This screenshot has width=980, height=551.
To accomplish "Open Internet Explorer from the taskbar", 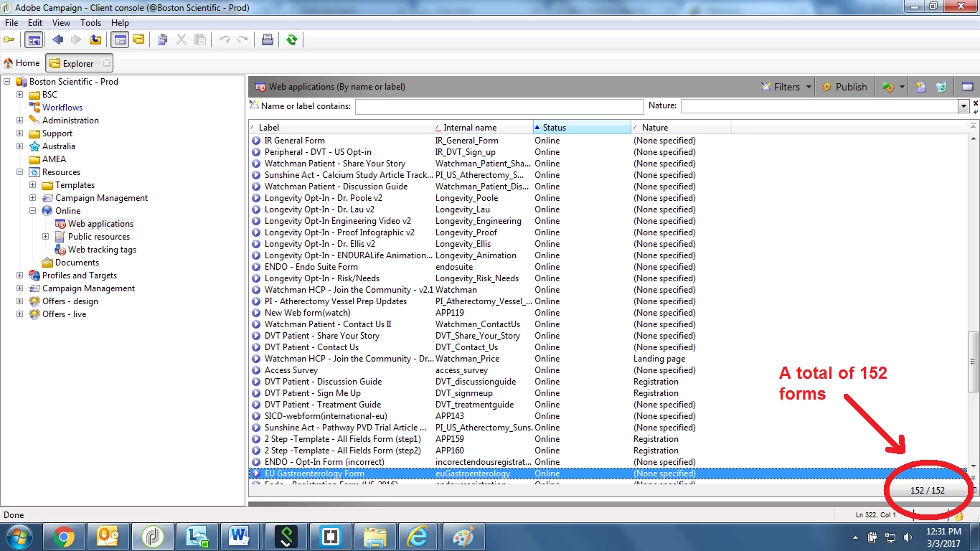I will [x=419, y=537].
